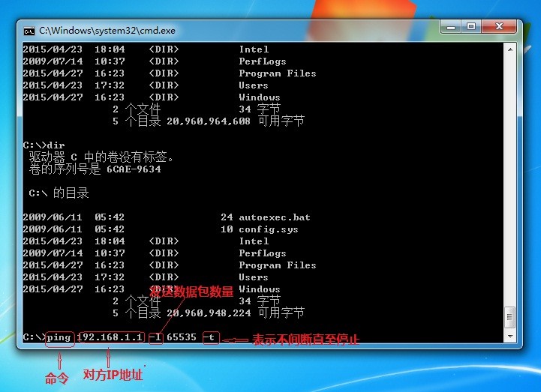Click the Users entry in top listing
The height and width of the screenshot is (392, 541).
254,85
